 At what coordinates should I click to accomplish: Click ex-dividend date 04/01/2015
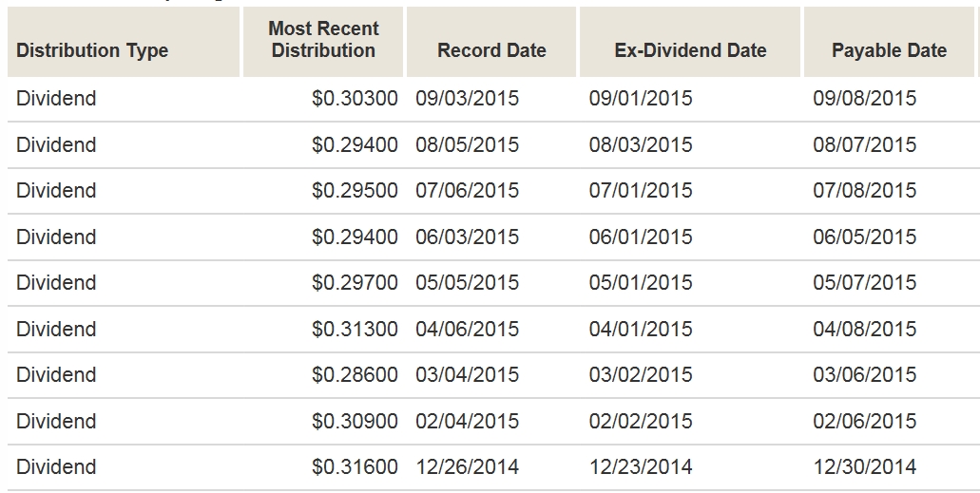[x=641, y=330]
